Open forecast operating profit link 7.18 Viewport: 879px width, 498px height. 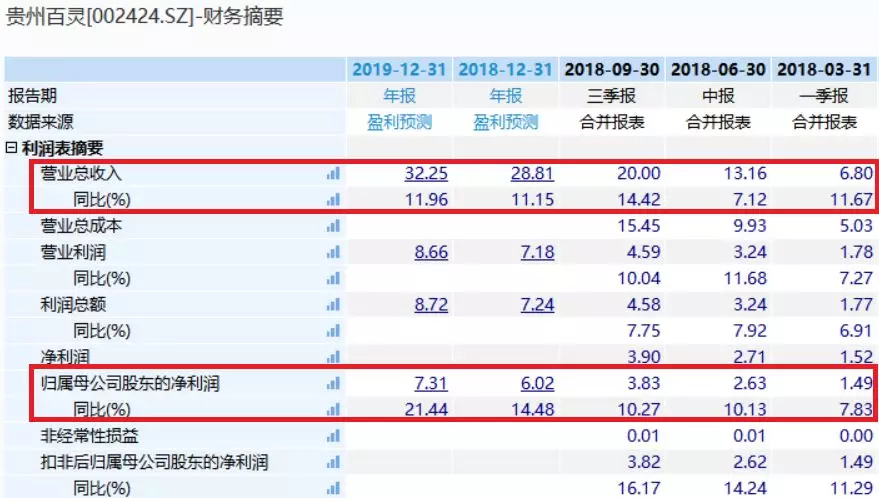pyautogui.click(x=538, y=252)
